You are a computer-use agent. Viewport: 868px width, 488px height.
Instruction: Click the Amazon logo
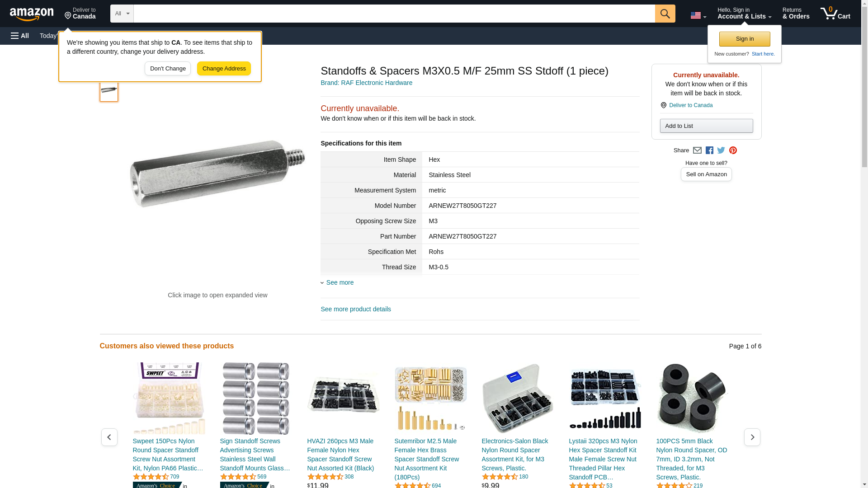32,14
